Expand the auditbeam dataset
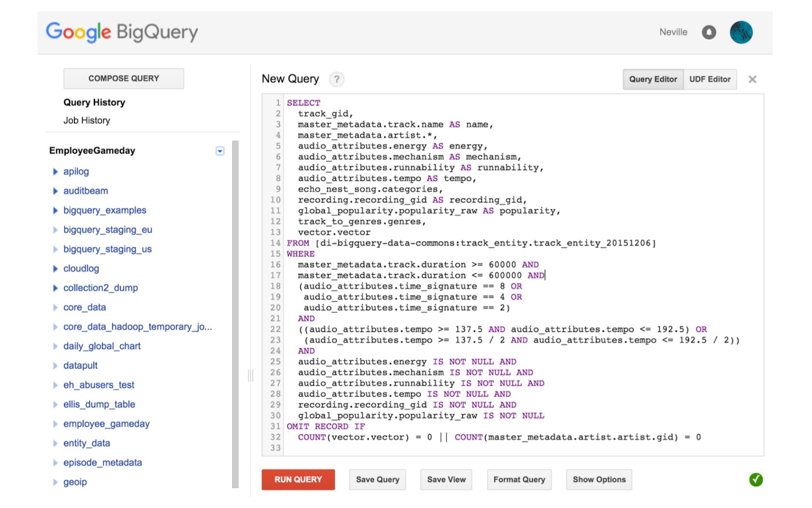This screenshot has width=812, height=508. 55,191
